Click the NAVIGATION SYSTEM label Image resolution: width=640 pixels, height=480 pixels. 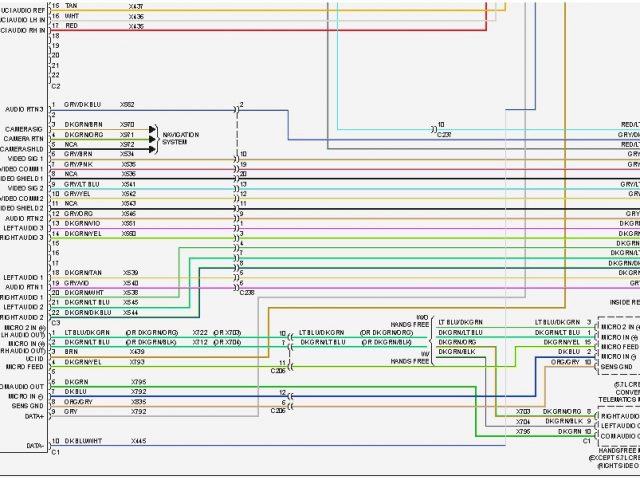point(180,138)
